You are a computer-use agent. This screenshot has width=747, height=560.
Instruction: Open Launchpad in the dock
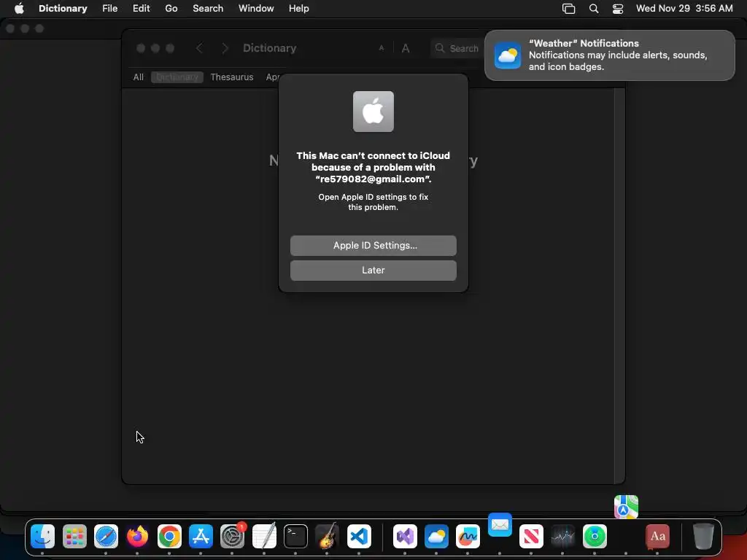(74, 536)
